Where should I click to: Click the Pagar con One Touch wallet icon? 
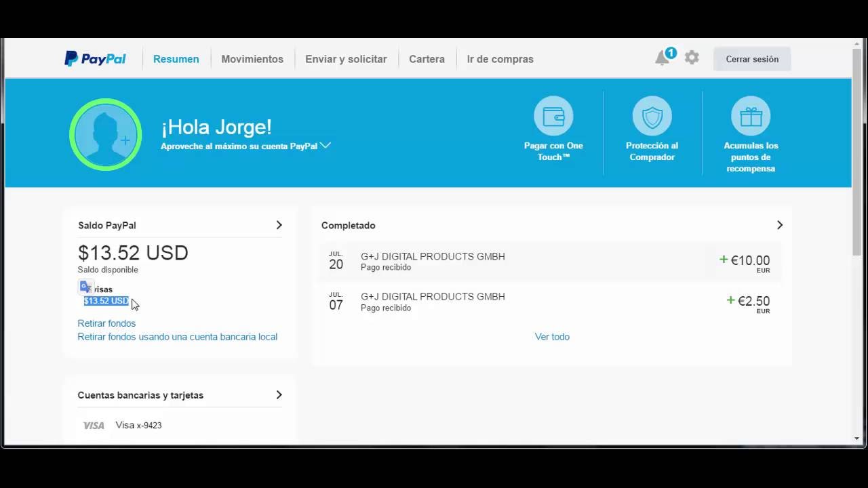click(553, 116)
